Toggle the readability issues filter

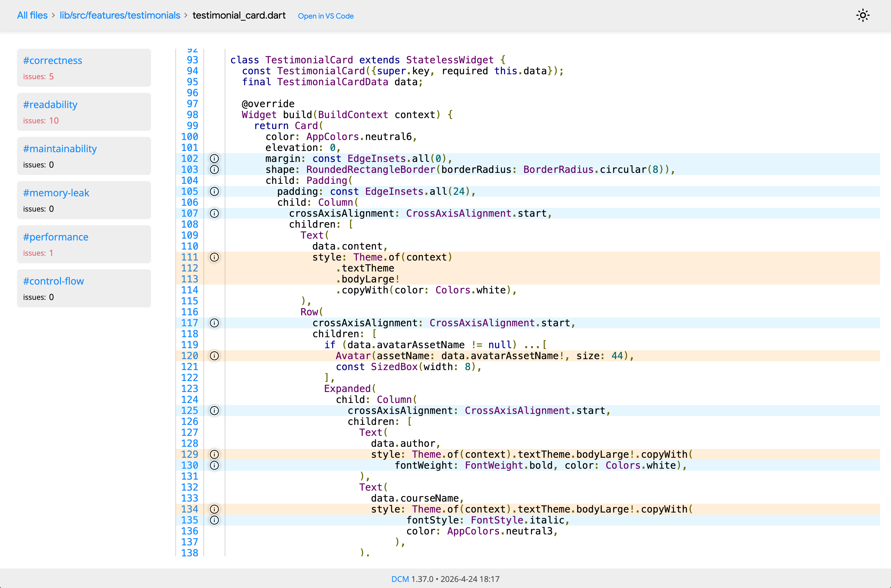point(50,105)
